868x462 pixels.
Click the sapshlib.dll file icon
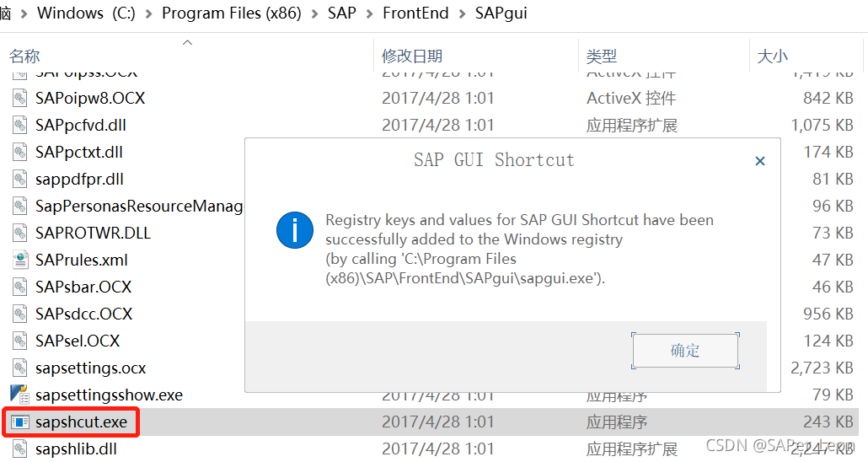coord(20,449)
